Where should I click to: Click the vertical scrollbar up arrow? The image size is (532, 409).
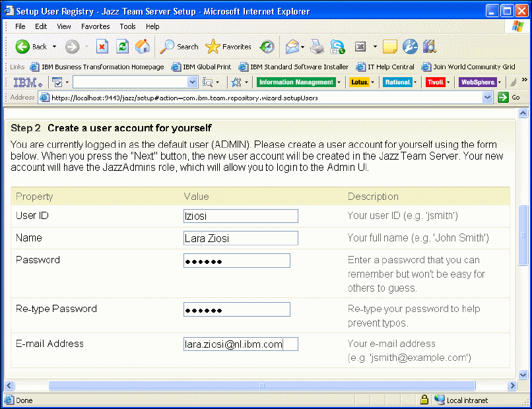click(x=523, y=113)
